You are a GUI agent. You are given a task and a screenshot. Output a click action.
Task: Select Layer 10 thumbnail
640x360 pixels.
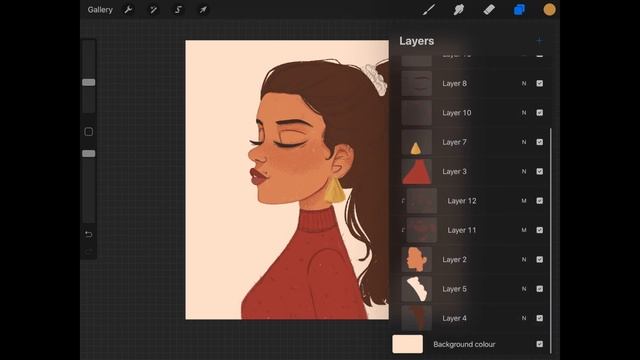click(x=416, y=113)
